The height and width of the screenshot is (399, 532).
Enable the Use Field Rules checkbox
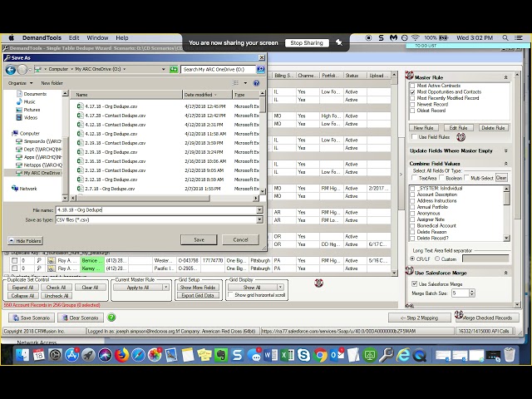(414, 136)
